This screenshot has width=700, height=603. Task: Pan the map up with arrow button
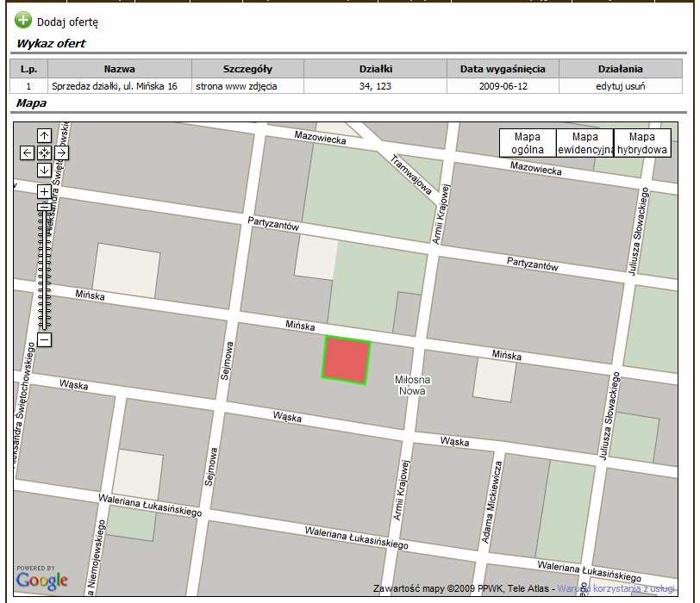pyautogui.click(x=44, y=135)
